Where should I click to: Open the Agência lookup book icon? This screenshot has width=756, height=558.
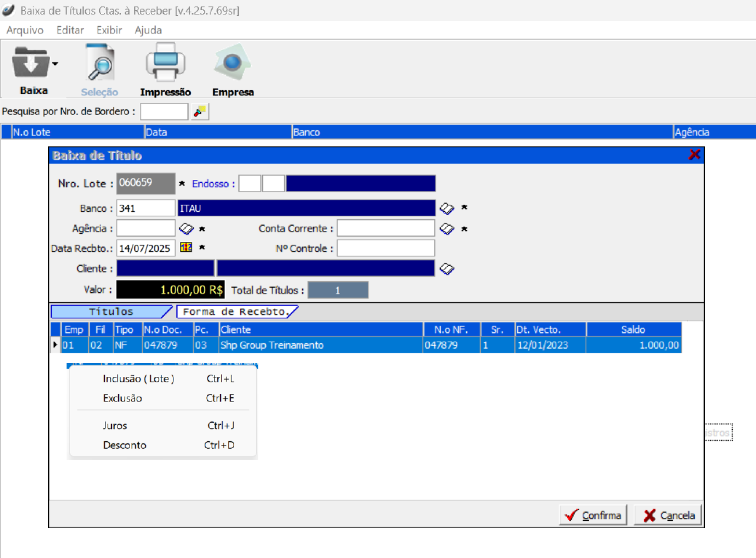pyautogui.click(x=186, y=229)
